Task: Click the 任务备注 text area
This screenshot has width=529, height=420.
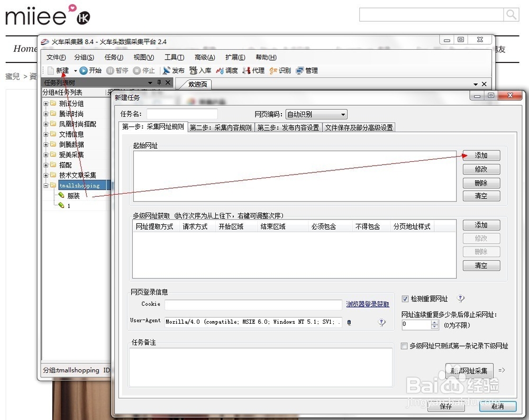Action: click(261, 368)
